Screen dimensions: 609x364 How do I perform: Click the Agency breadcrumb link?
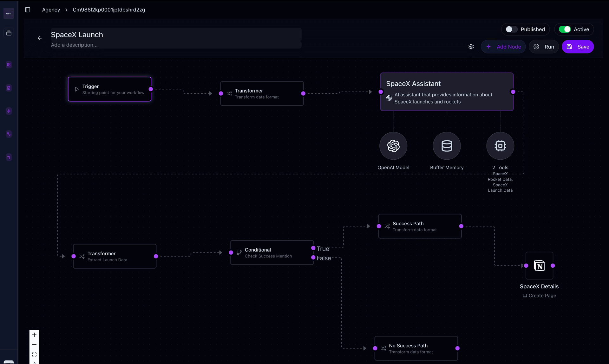click(x=51, y=10)
